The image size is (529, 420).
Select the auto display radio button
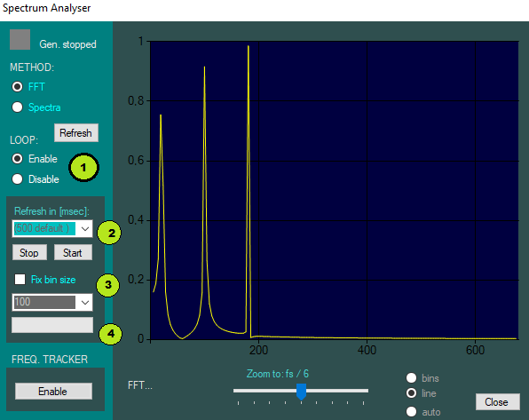411,411
